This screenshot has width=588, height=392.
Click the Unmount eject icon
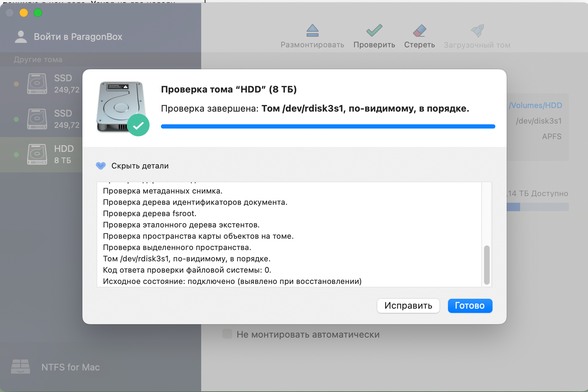pyautogui.click(x=312, y=31)
